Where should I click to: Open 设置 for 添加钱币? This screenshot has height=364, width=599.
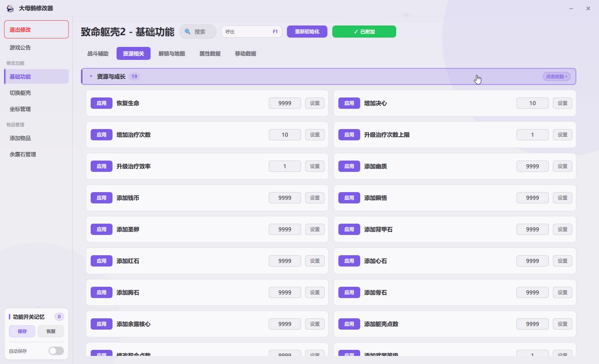coord(315,198)
